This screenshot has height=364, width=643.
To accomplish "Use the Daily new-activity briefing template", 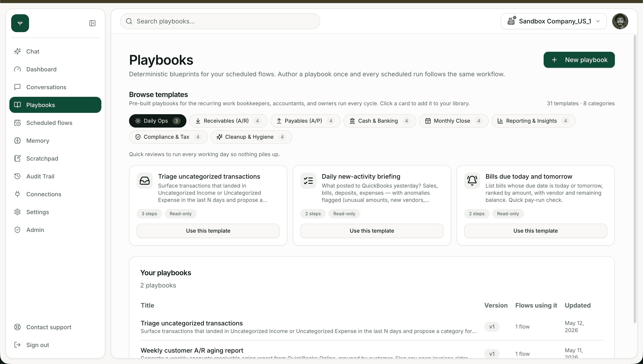I will [372, 231].
